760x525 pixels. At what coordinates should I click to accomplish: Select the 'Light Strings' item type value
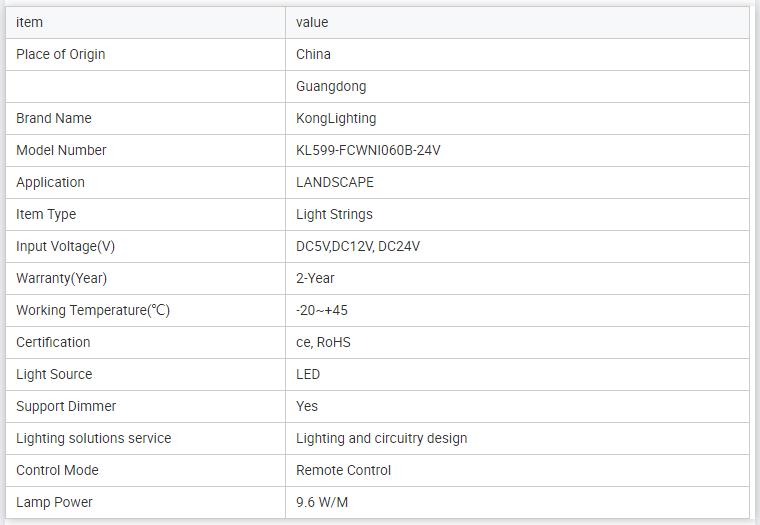point(334,214)
